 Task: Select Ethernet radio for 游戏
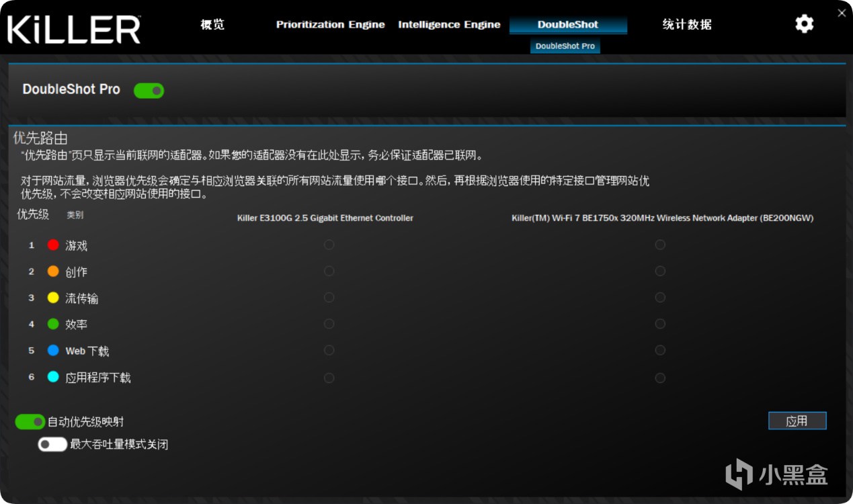[x=329, y=245]
